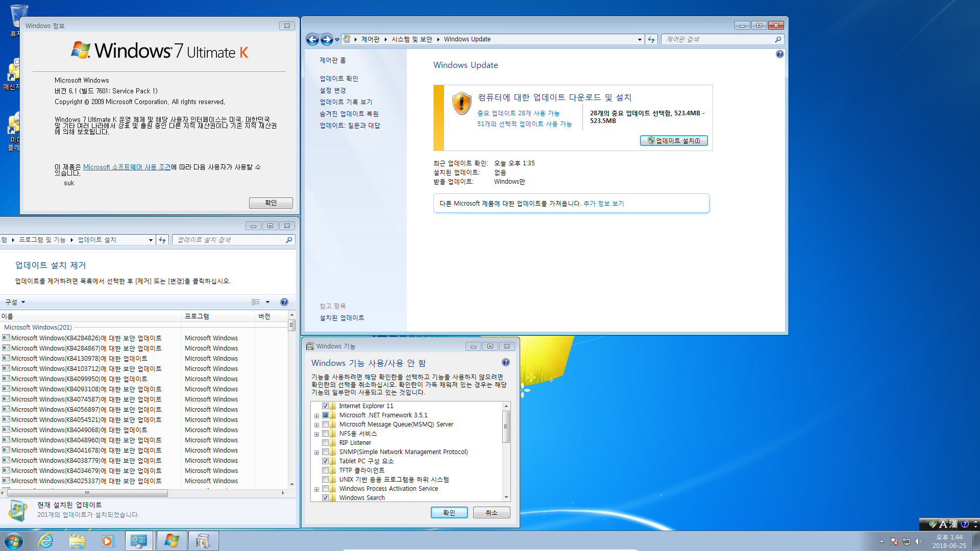Open 업데이트 기록 보기 sidebar item
The width and height of the screenshot is (980, 551).
(346, 102)
